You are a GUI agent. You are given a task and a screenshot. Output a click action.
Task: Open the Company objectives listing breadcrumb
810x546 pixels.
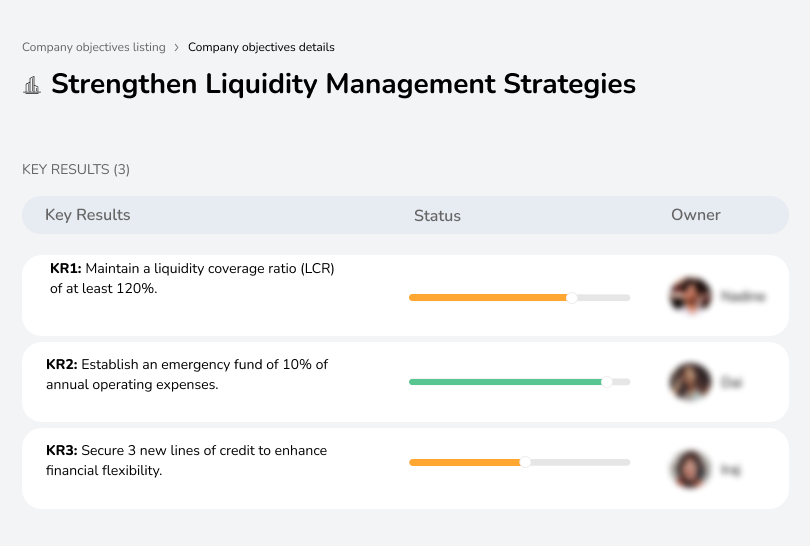[x=94, y=47]
